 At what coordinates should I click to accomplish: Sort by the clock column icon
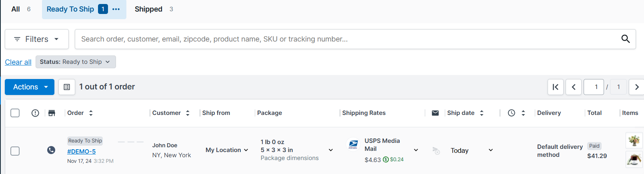click(512, 113)
